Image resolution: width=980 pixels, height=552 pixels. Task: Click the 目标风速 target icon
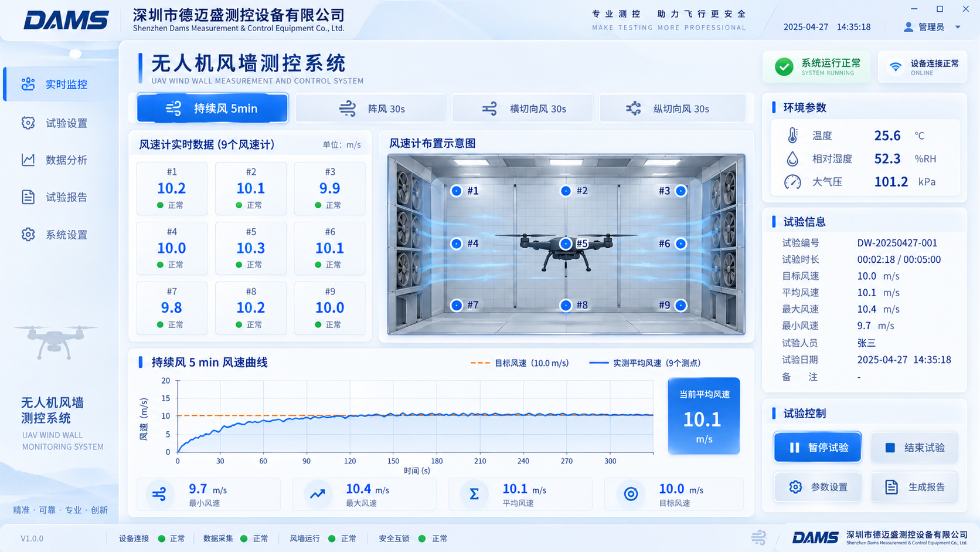click(x=631, y=495)
